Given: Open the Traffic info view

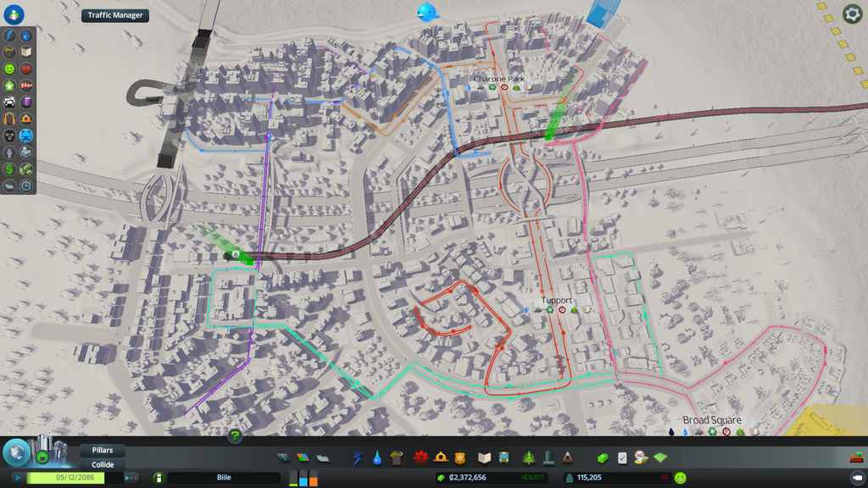Looking at the screenshot, I should (x=9, y=103).
